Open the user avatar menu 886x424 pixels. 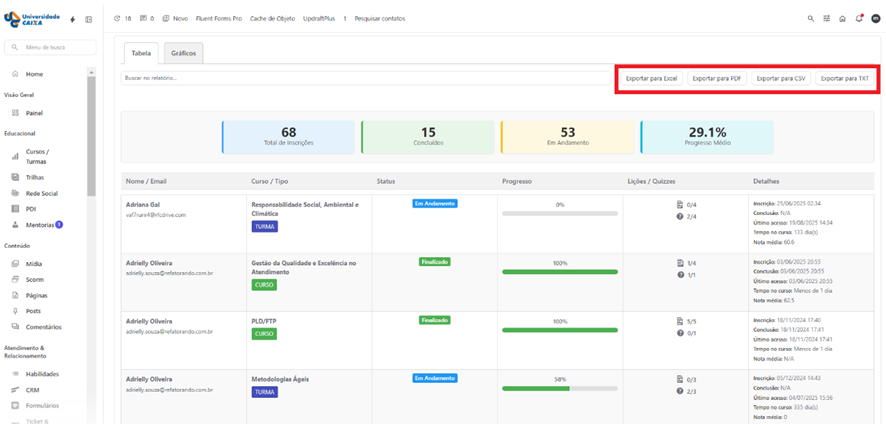tap(875, 19)
